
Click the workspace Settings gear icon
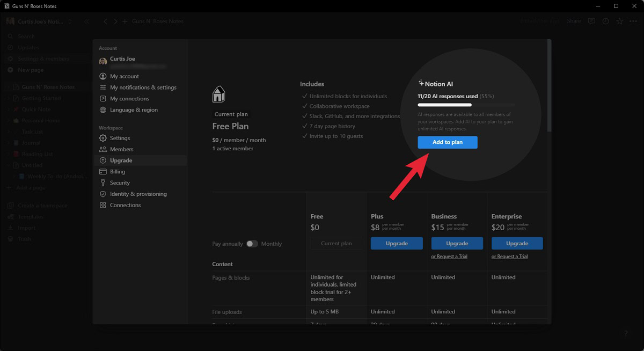(x=103, y=138)
